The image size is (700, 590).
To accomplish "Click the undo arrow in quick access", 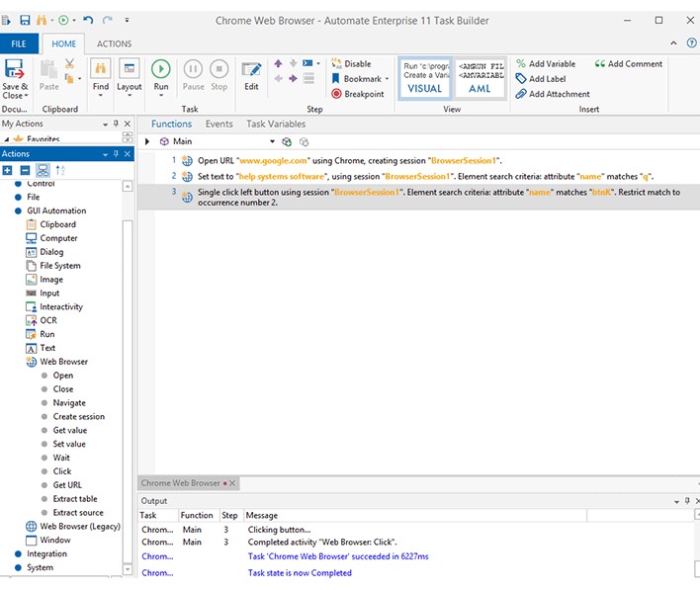I will 88,20.
